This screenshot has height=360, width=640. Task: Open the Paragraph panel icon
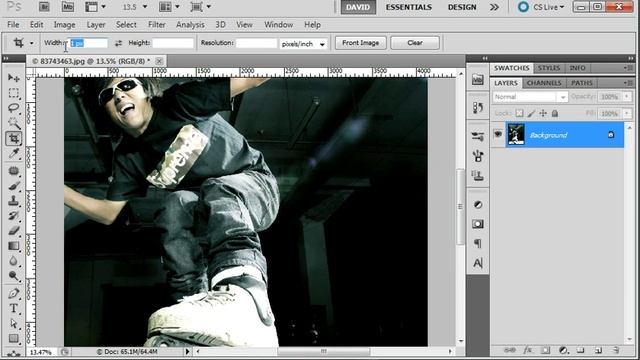(478, 243)
